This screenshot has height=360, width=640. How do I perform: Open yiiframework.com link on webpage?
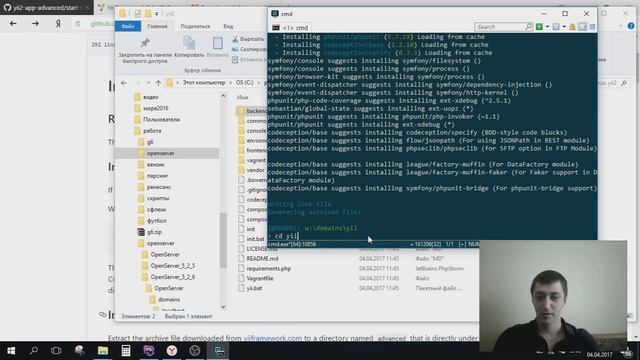pyautogui.click(x=273, y=338)
